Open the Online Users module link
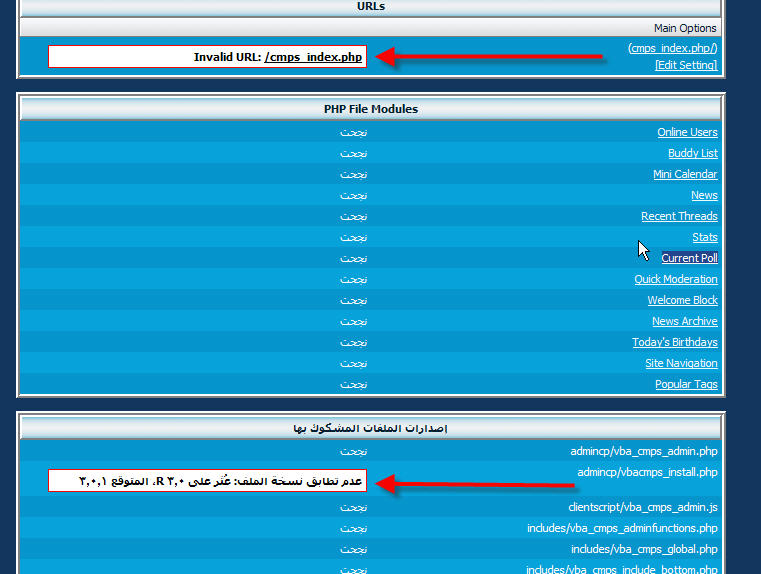The image size is (761, 574). (687, 132)
